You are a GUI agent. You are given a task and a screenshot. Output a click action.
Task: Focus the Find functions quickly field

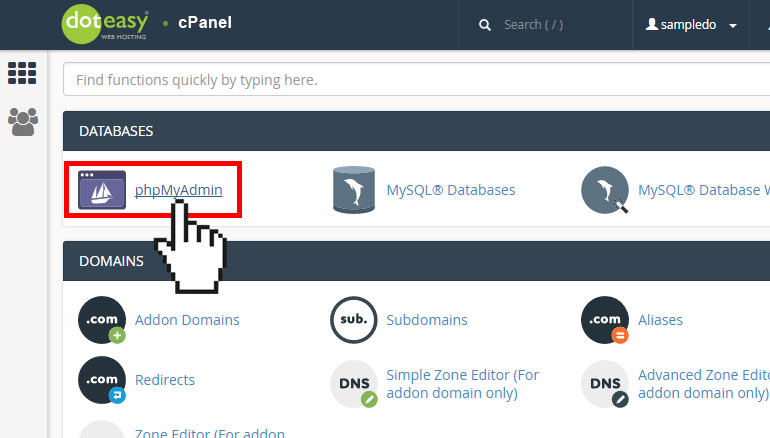click(400, 79)
